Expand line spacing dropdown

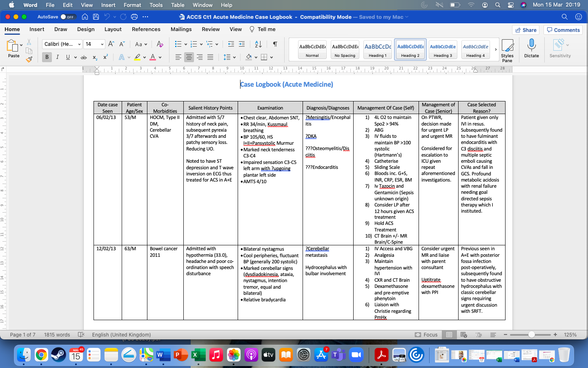[234, 57]
